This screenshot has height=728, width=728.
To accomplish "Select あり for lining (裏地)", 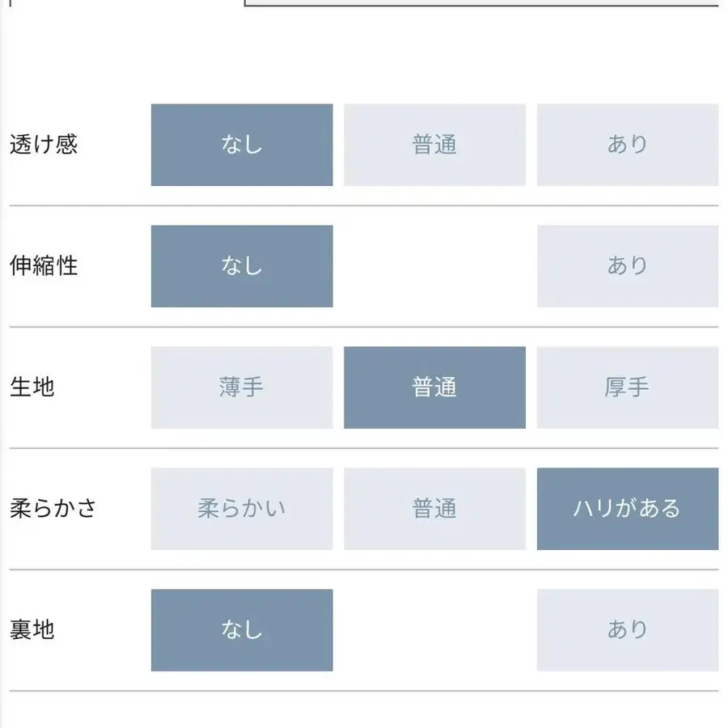I will click(628, 630).
